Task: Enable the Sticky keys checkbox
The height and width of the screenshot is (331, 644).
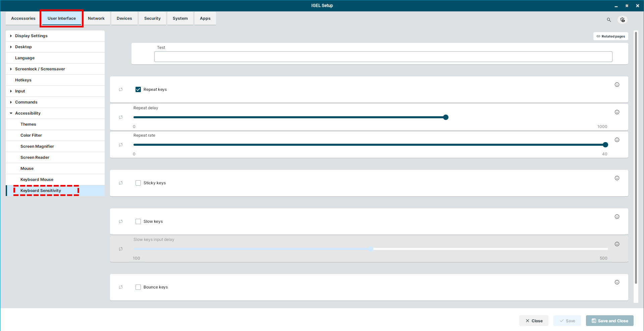Action: [138, 183]
